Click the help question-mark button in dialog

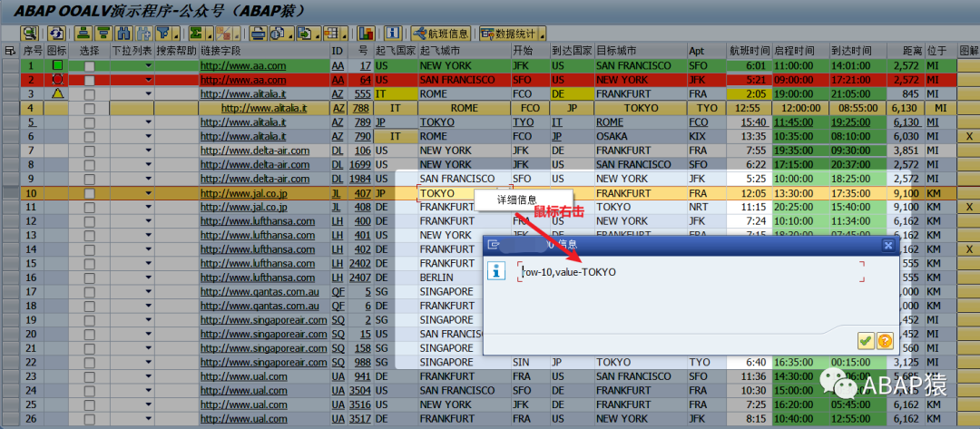tap(885, 341)
